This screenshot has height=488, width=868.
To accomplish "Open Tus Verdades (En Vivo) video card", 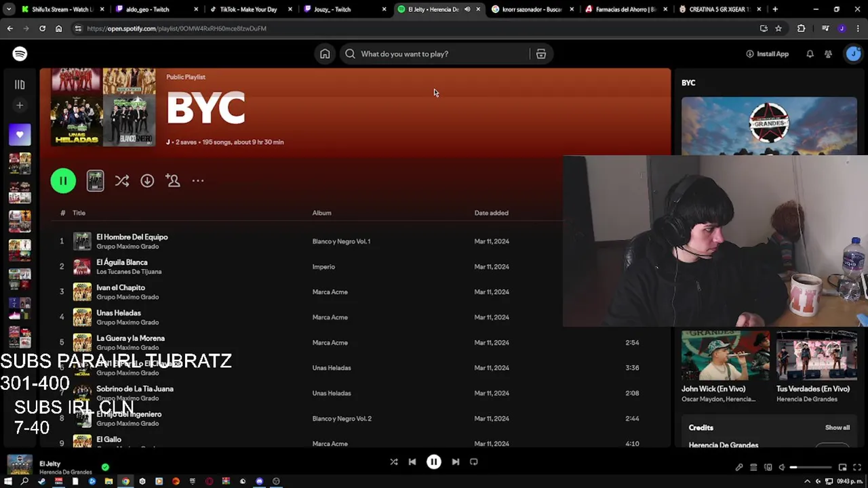I will point(816,367).
